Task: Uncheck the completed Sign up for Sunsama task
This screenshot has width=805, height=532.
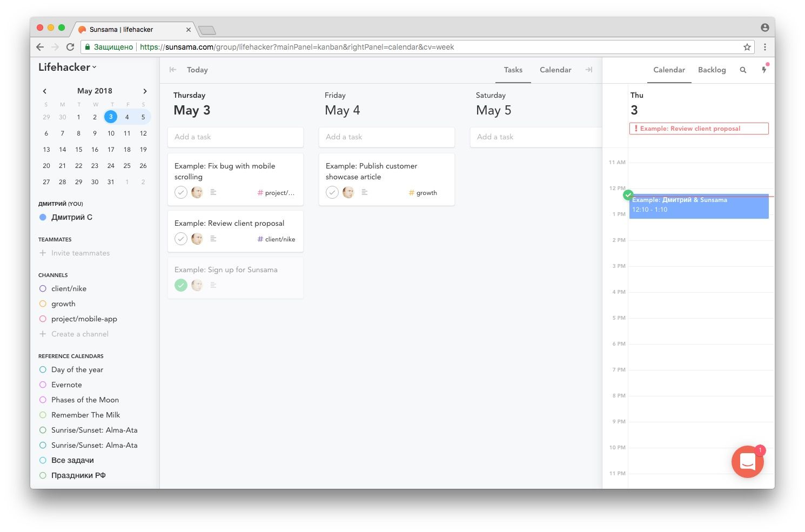Action: (181, 285)
